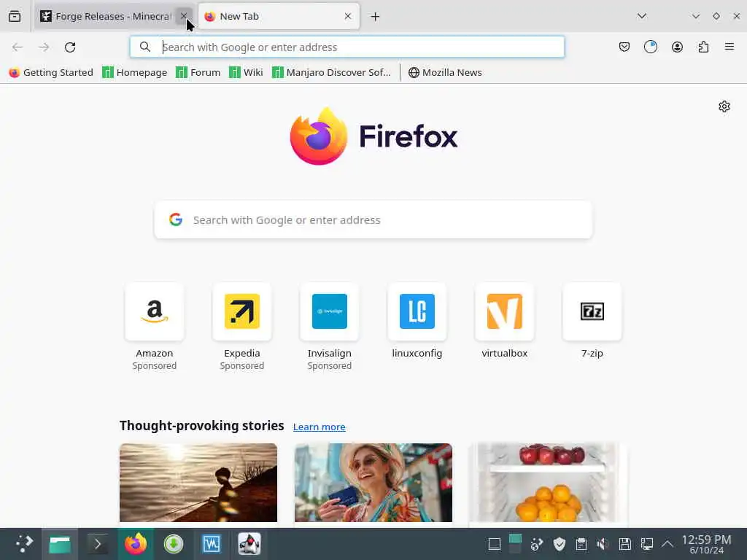The width and height of the screenshot is (747, 560).
Task: Close the New Tab tab
Action: coord(348,16)
